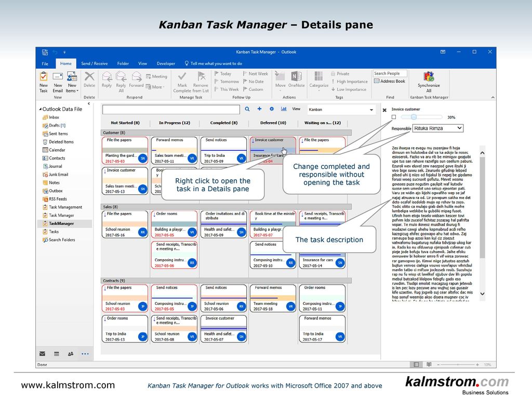Click the three-dots navigation options icon
This screenshot has height=399, width=532.
click(85, 354)
